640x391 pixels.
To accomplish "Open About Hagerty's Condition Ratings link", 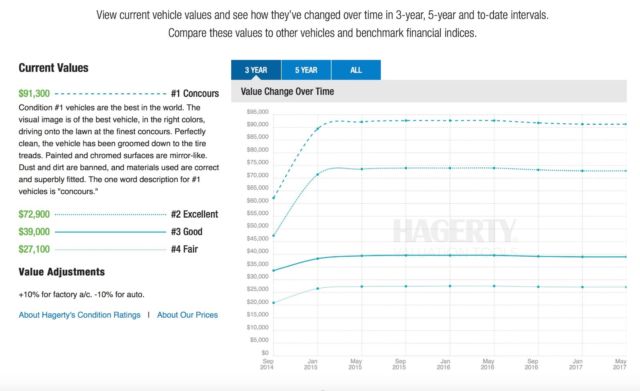I will [80, 315].
